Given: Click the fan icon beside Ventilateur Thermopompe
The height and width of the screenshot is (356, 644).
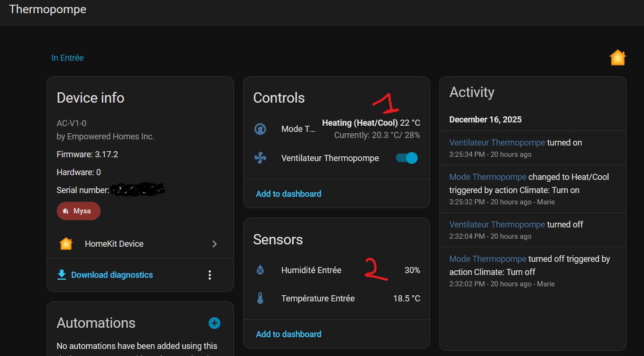Looking at the screenshot, I should coord(260,158).
